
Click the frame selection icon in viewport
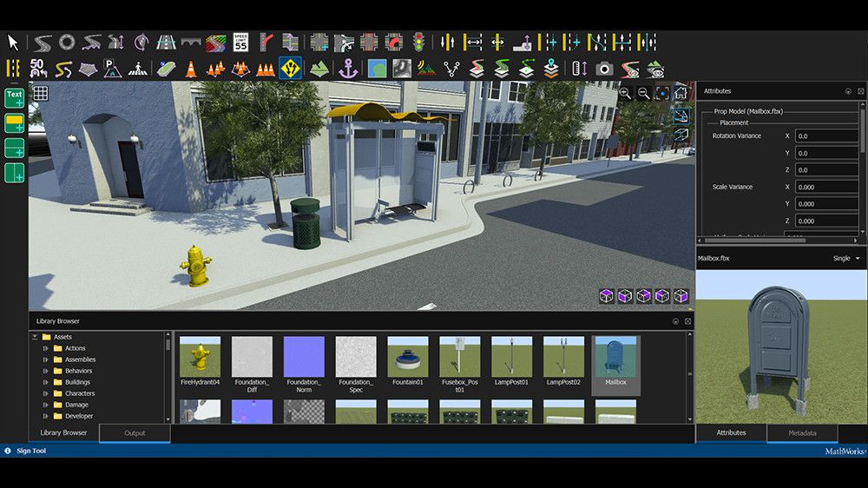pyautogui.click(x=662, y=93)
